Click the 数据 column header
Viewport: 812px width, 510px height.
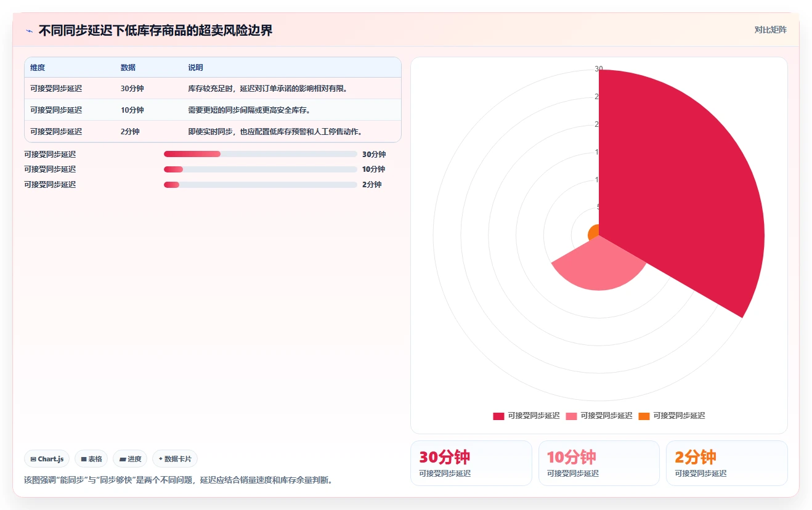[x=128, y=68]
